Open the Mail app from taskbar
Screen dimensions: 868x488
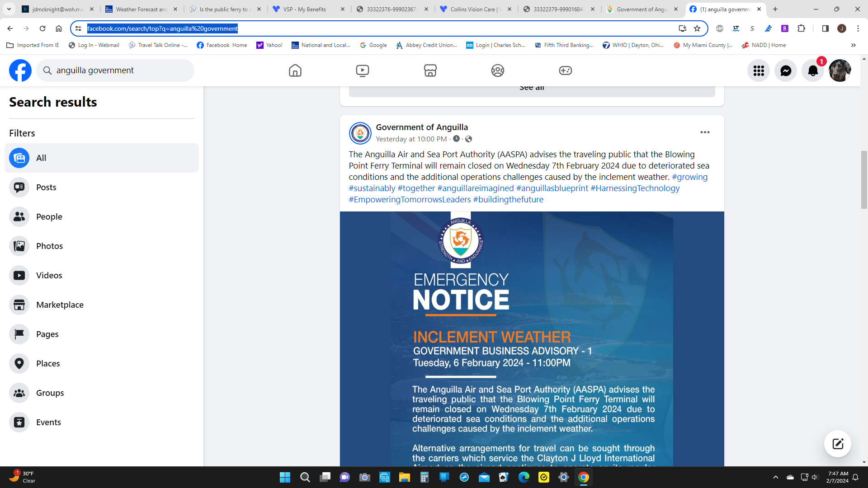[484, 477]
